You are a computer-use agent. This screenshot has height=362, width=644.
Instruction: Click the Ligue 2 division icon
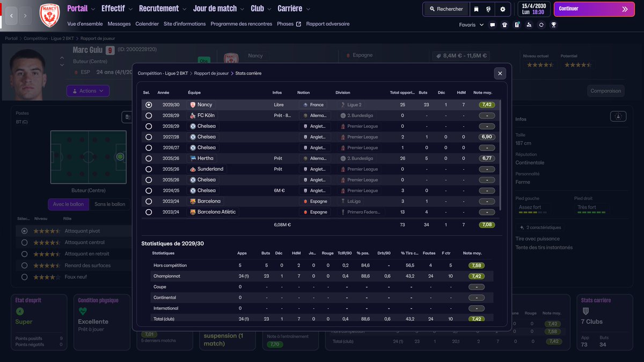click(343, 105)
